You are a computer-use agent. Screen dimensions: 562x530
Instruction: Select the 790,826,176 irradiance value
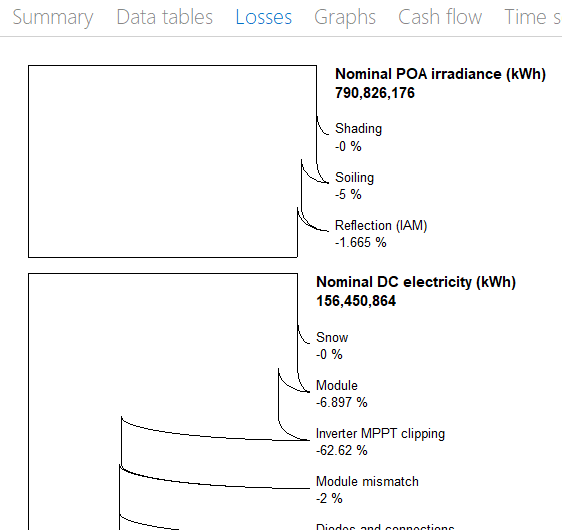(375, 93)
